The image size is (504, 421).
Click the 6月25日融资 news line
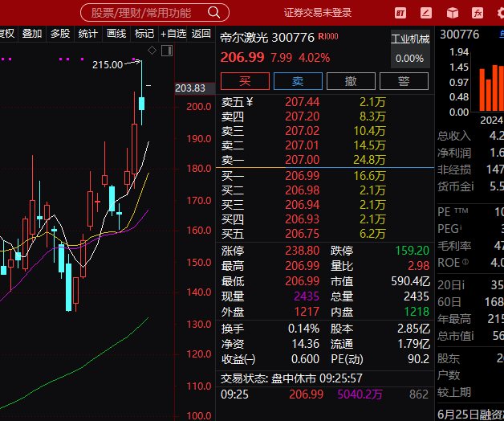(x=470, y=415)
